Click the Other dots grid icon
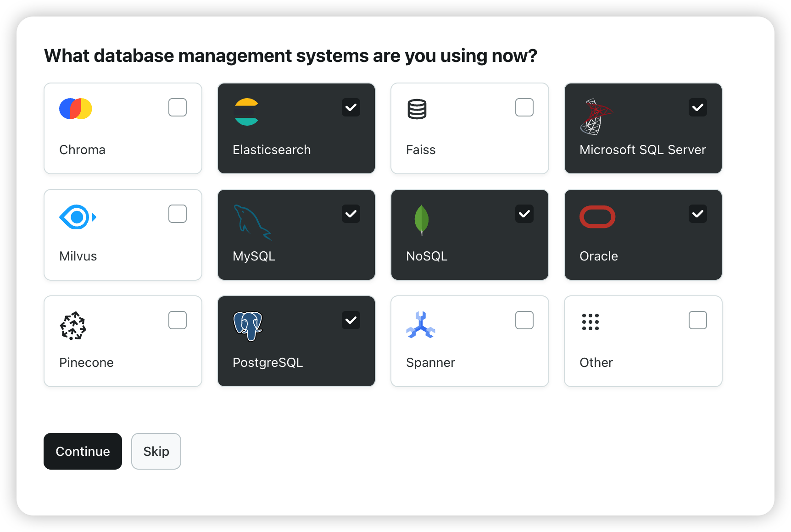This screenshot has height=532, width=791. 590,322
